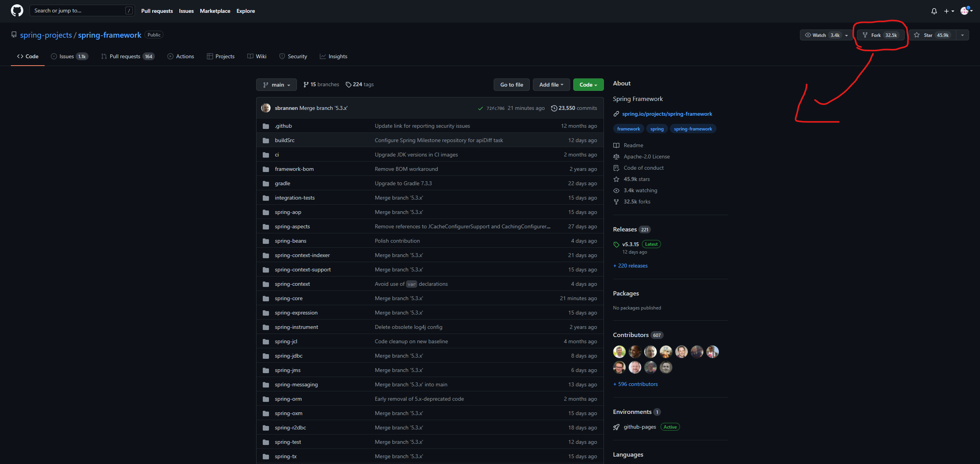Open commit hash 72fc706

495,108
